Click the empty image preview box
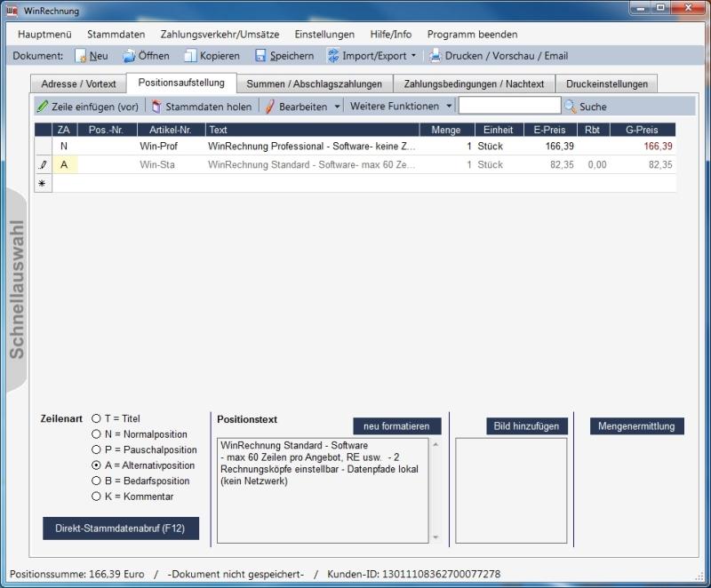The image size is (711, 588). tap(511, 490)
